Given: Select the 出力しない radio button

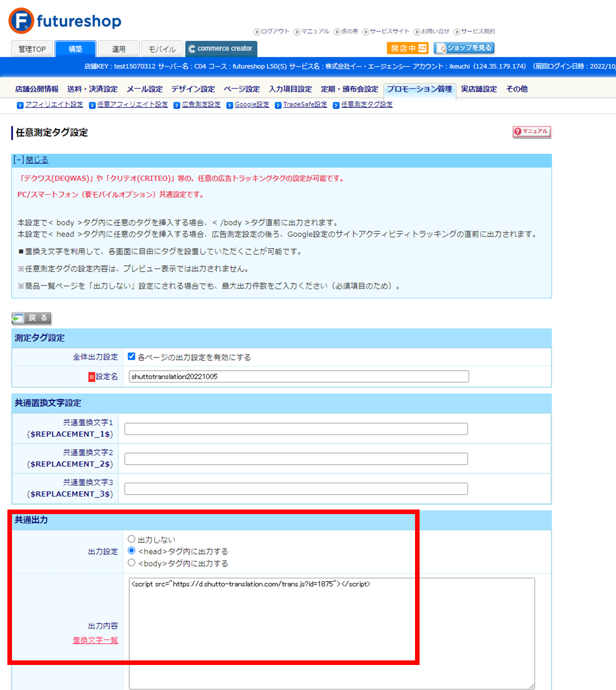Looking at the screenshot, I should coord(132,539).
